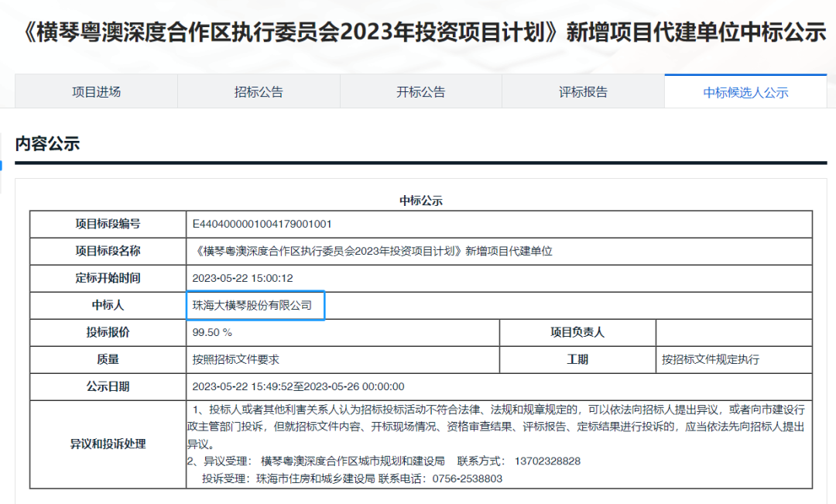836x504 pixels.
Task: Click the highlighted 珠海大横琴股份有限公司 cell
Action: pyautogui.click(x=255, y=305)
